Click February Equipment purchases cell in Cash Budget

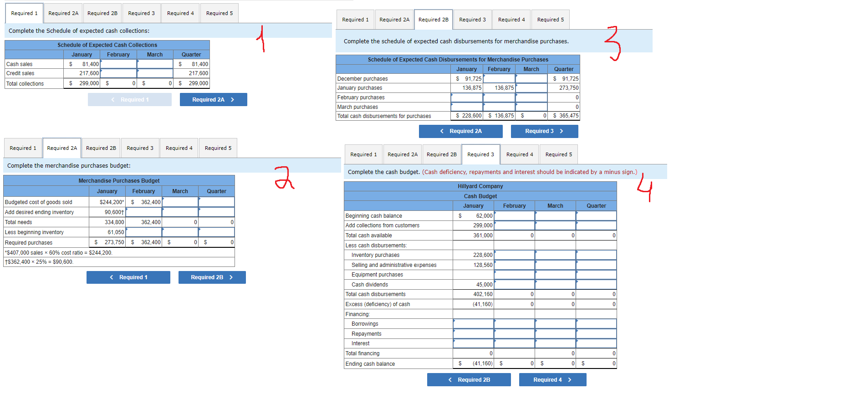[x=515, y=275]
